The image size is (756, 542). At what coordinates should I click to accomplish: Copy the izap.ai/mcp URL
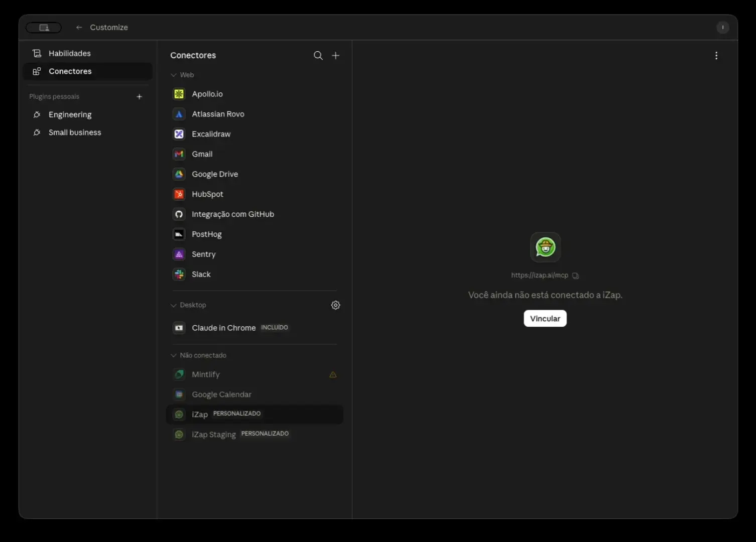[x=575, y=276]
